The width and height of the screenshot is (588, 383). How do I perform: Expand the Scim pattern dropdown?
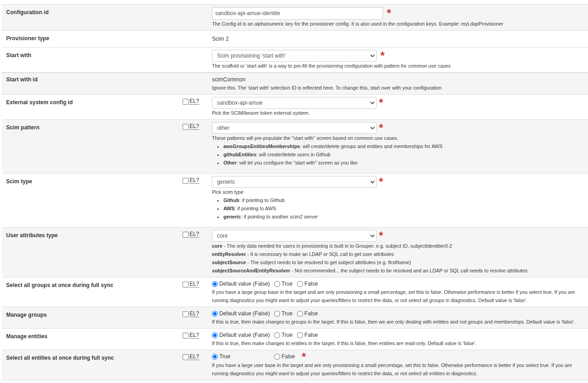(294, 128)
